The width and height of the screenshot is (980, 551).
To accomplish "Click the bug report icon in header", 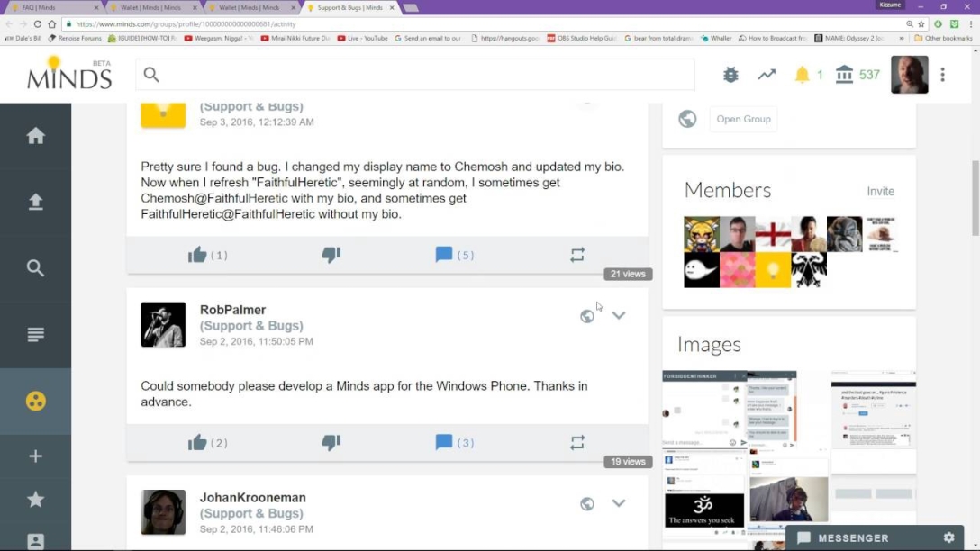I will coord(730,75).
